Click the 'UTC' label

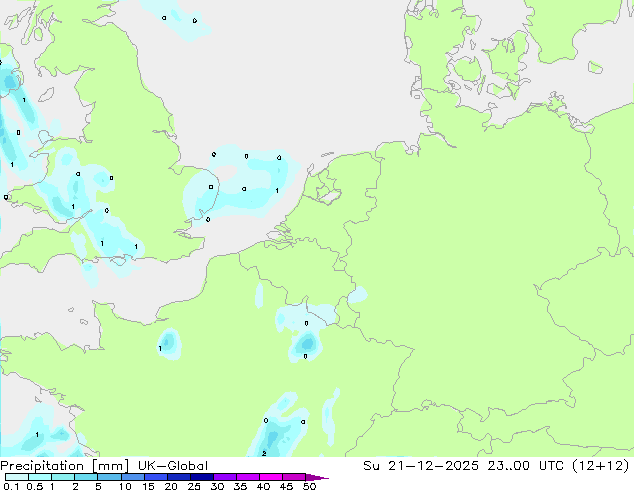[x=551, y=466]
